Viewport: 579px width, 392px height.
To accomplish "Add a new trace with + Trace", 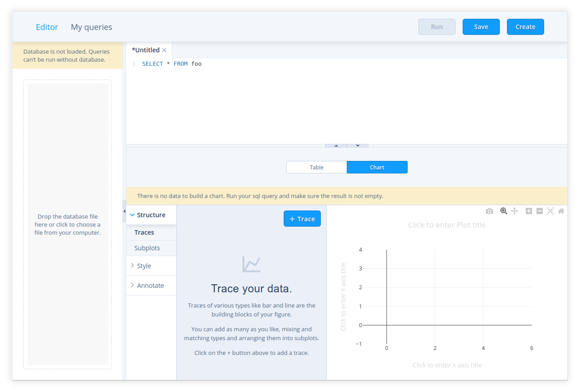I will coord(302,219).
